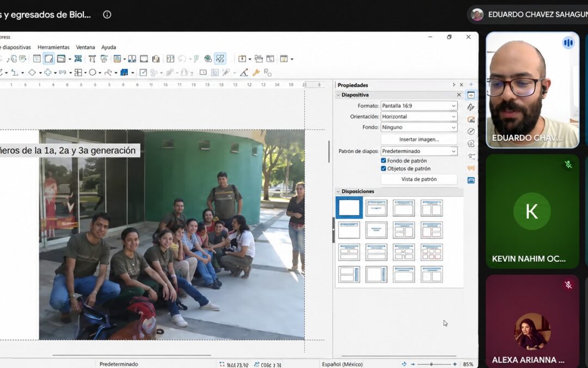Click the Toggle Extrusion shapes icon

click(x=268, y=73)
